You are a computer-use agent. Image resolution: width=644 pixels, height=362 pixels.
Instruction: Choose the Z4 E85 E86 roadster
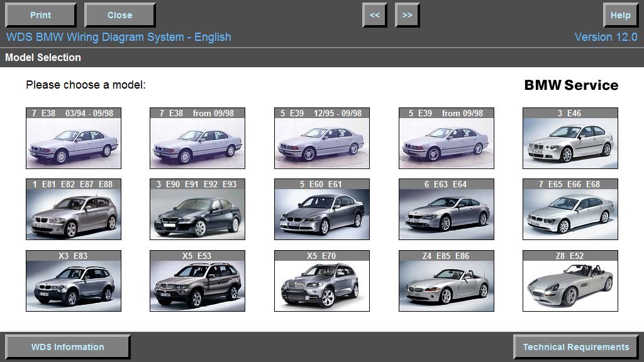tap(447, 281)
